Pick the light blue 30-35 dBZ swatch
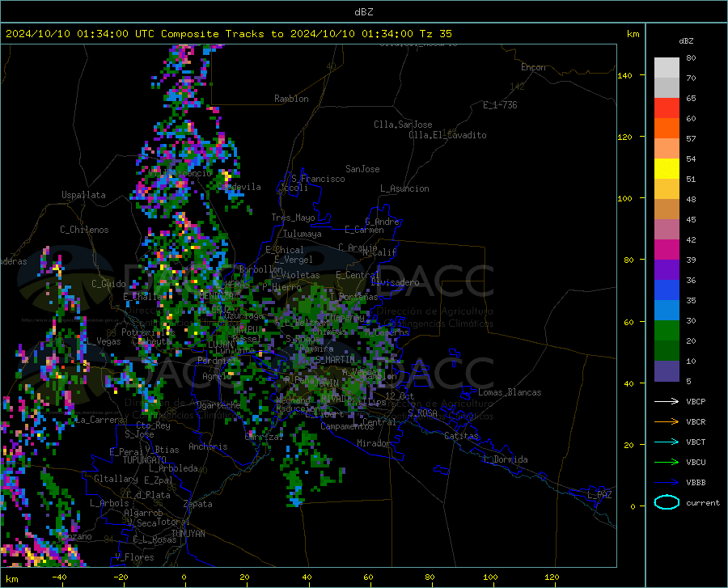The width and height of the screenshot is (728, 588). 667,311
